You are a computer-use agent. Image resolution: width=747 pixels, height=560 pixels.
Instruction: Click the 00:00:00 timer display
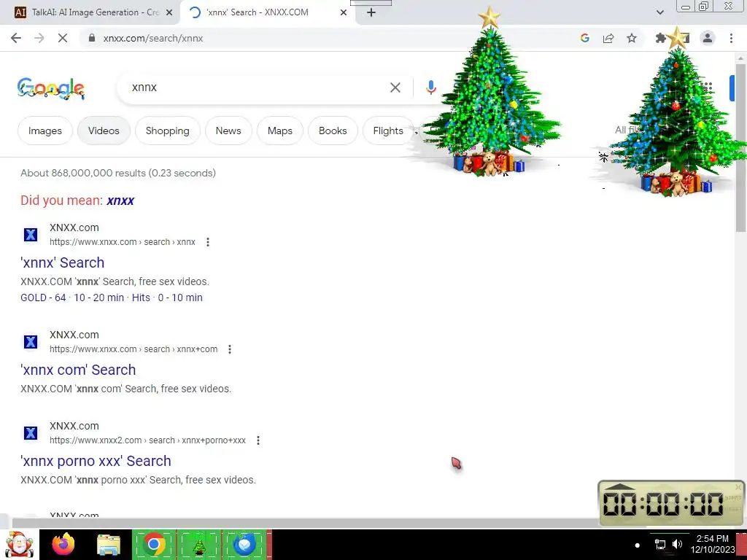click(663, 504)
